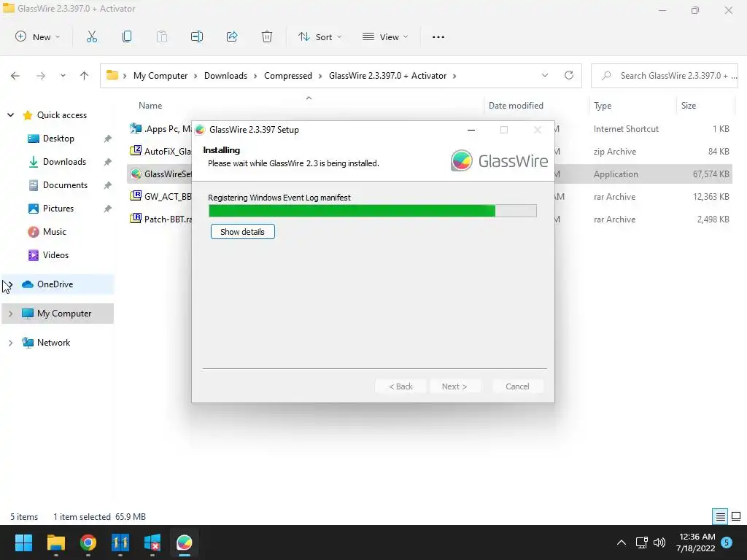Minimize the GlassWire Setup dialog

coord(471,130)
